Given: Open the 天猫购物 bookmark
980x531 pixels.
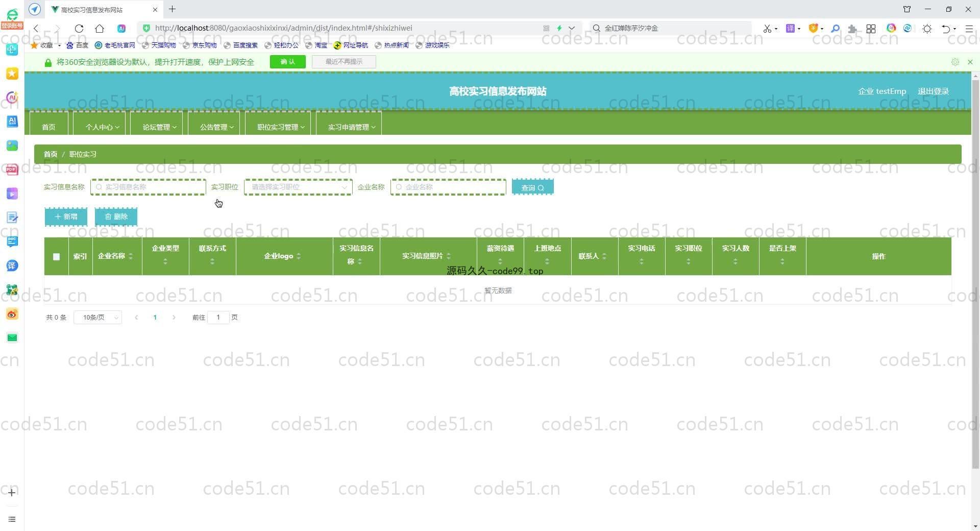Looking at the screenshot, I should click(x=159, y=45).
